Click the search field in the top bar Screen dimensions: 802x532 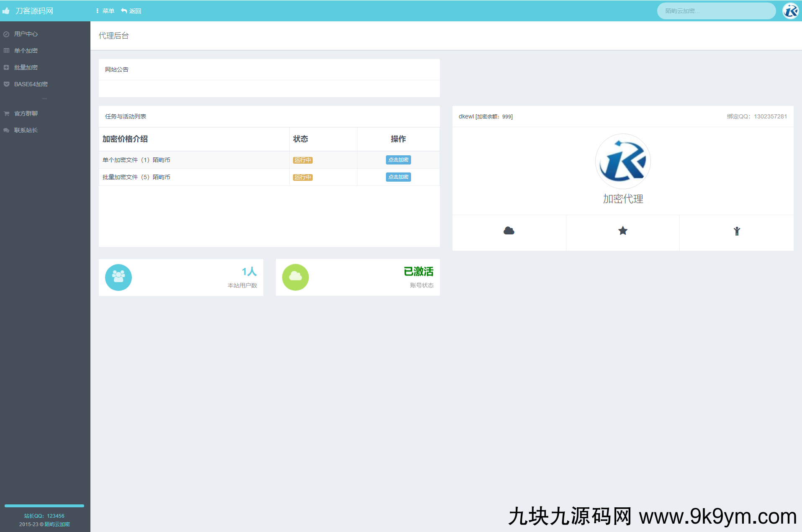[x=716, y=11]
